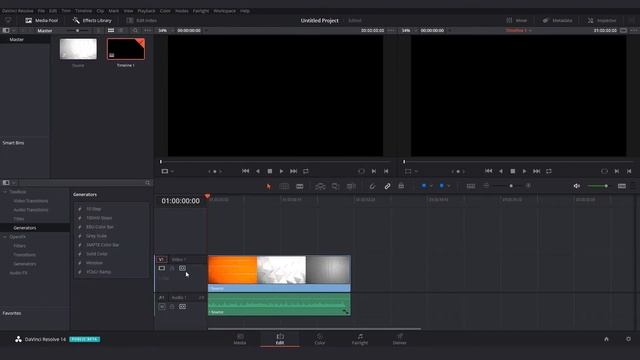Toggle auto select on Video 1 track

(182, 268)
